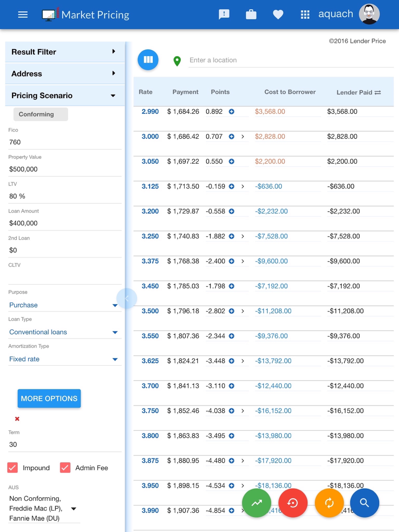This screenshot has width=399, height=532.
Task: Open the briefcase icon in header
Action: click(x=251, y=15)
